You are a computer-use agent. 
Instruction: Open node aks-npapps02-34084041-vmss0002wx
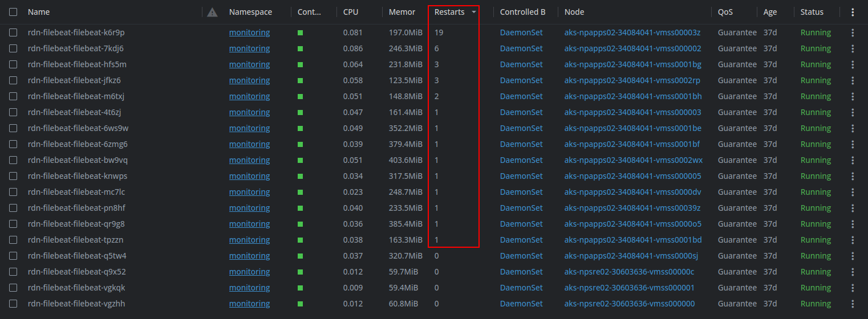click(x=633, y=160)
